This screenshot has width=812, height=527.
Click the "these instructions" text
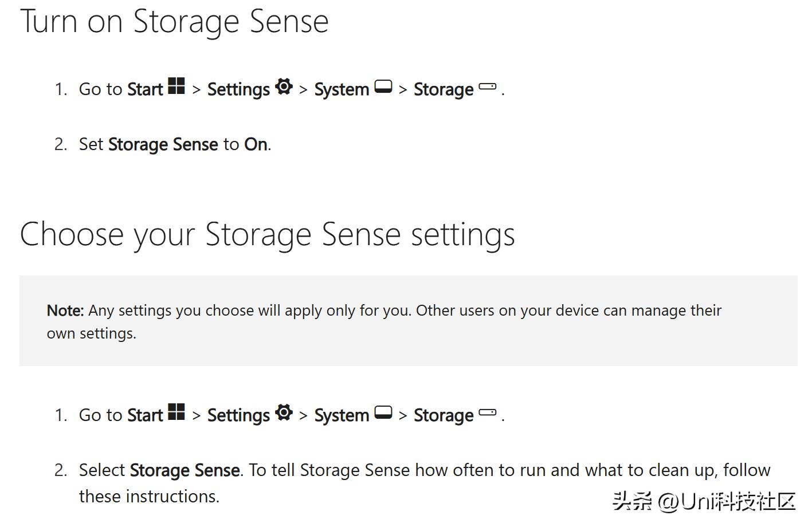click(x=148, y=497)
